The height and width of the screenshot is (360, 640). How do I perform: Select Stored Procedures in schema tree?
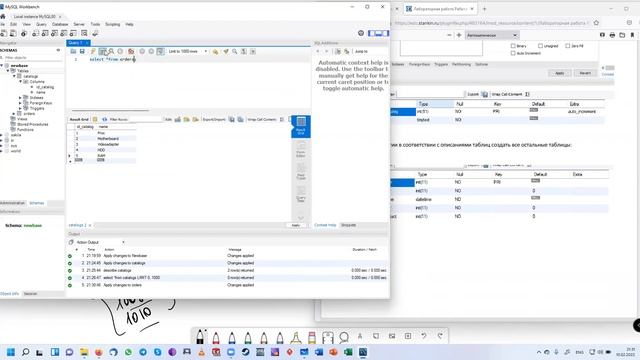point(32,124)
